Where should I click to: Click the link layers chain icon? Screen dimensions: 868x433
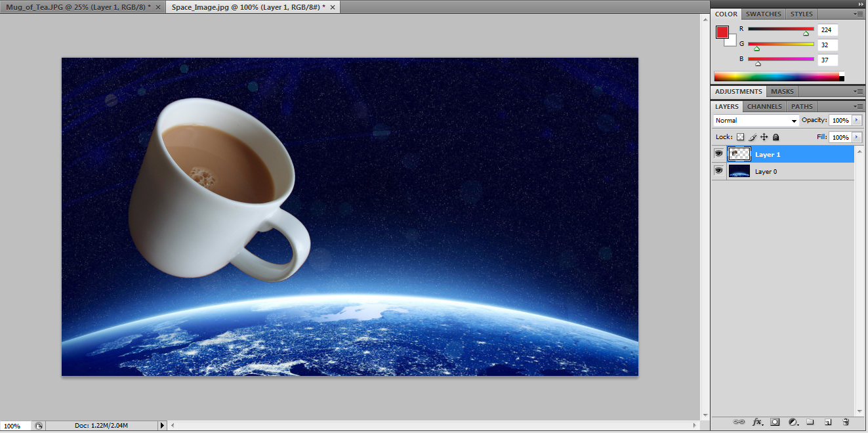(739, 422)
